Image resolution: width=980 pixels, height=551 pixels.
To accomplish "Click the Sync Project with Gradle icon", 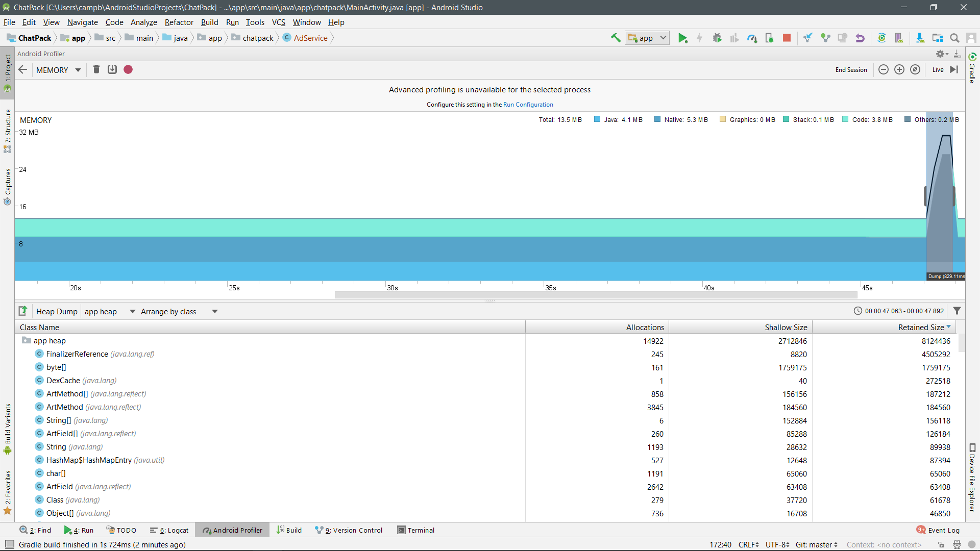I will pyautogui.click(x=881, y=38).
